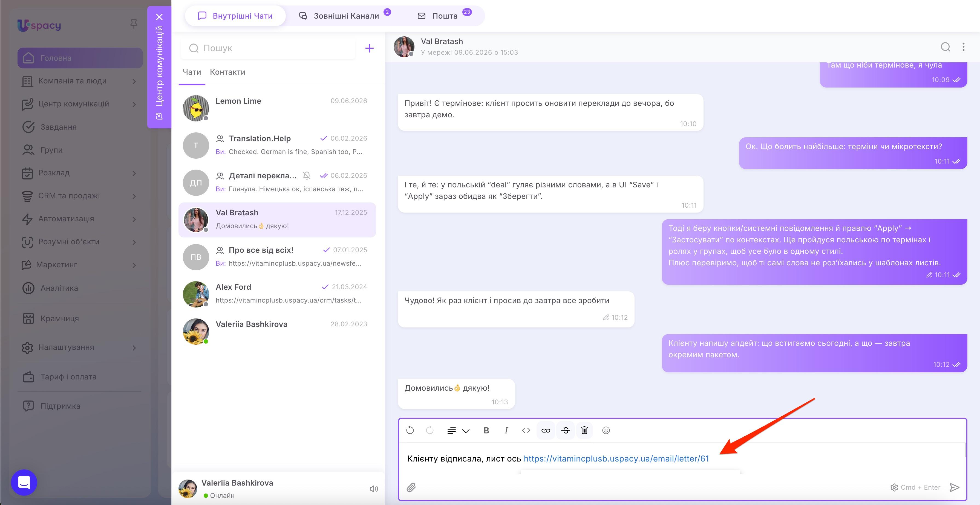Toggle strikethrough formatting in editor

(x=565, y=431)
